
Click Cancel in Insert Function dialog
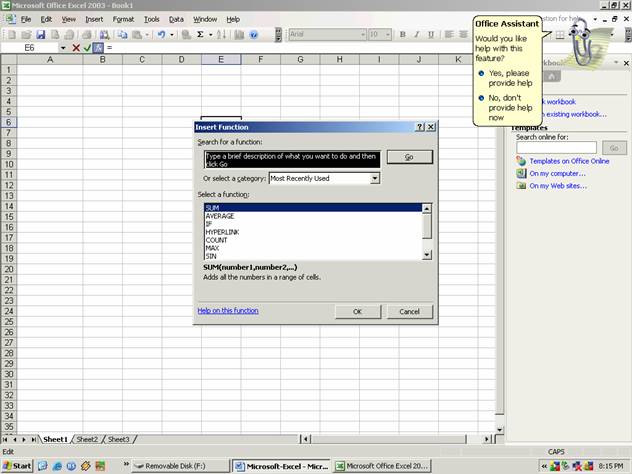[410, 312]
